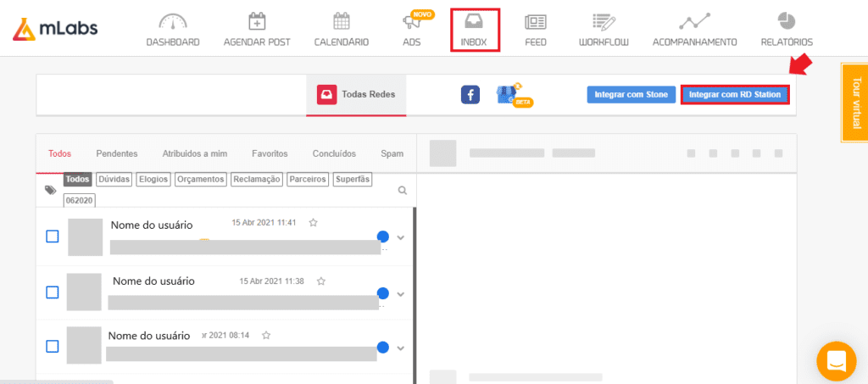The image size is (868, 384).
Task: Switch to the Spam tab
Action: pos(392,153)
